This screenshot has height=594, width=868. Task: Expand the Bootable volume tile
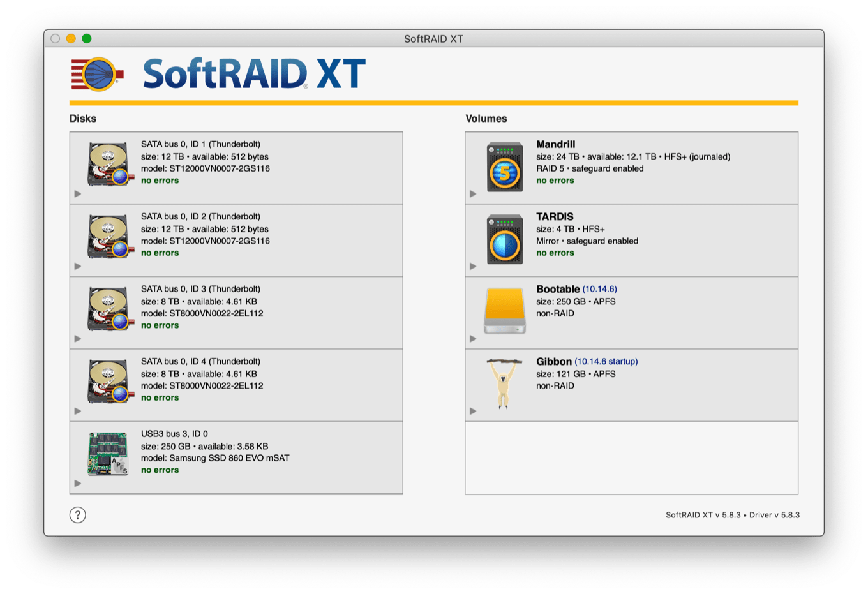click(x=473, y=339)
